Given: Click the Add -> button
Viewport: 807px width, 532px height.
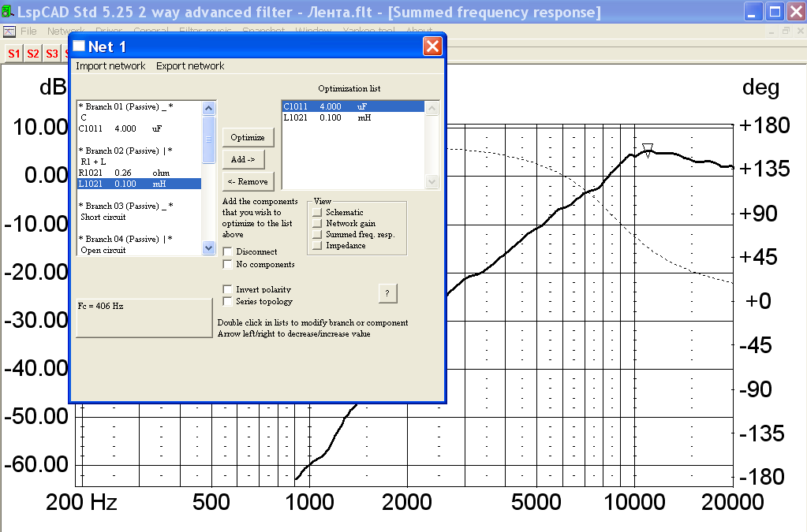Looking at the screenshot, I should click(x=244, y=159).
